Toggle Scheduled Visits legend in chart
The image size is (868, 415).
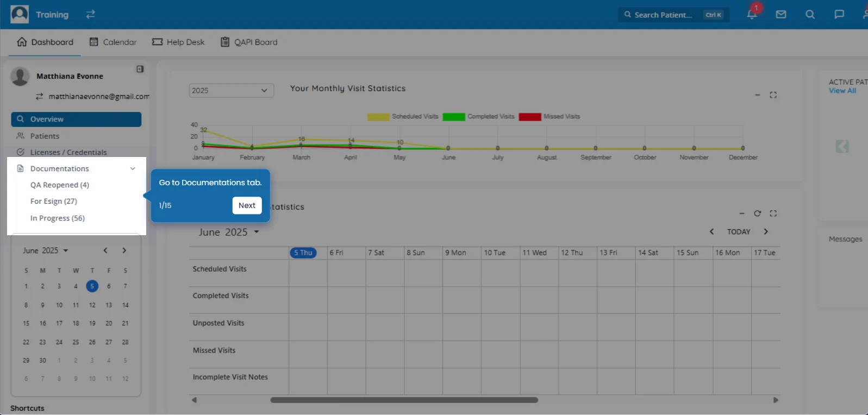(403, 117)
